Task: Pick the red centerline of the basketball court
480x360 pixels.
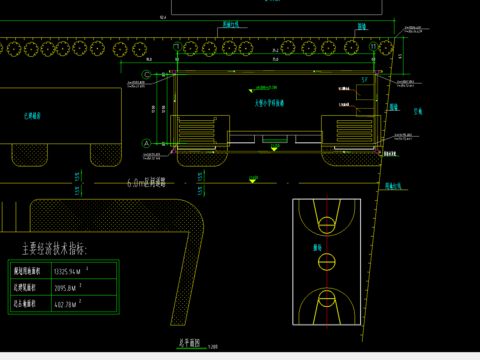Action: click(x=327, y=262)
